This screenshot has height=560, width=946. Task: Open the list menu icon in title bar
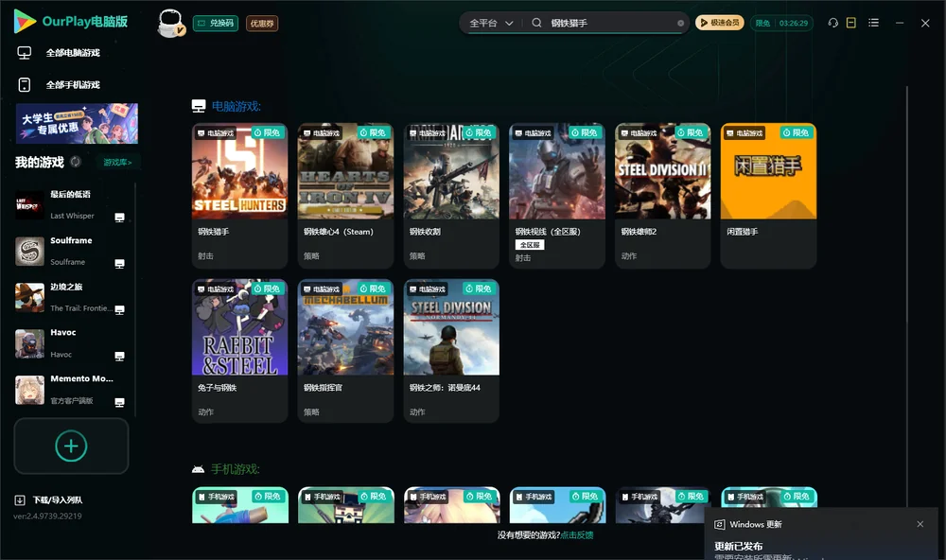(x=873, y=23)
